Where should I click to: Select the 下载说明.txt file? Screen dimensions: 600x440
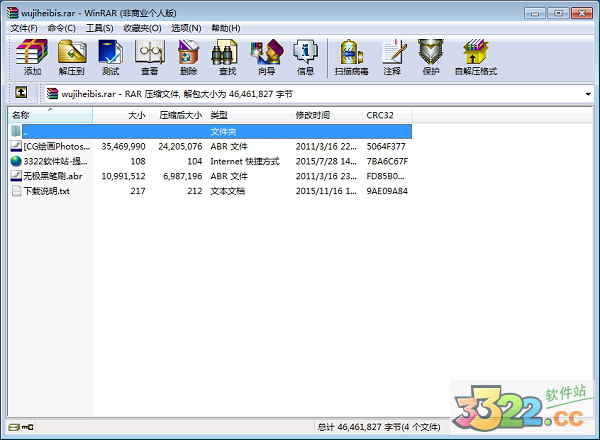(46, 190)
